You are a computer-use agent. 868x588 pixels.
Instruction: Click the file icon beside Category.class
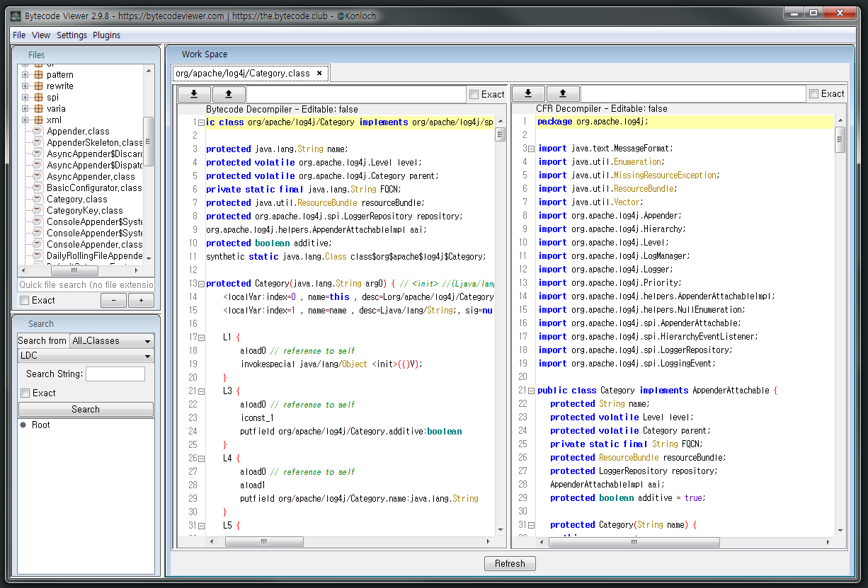(38, 199)
